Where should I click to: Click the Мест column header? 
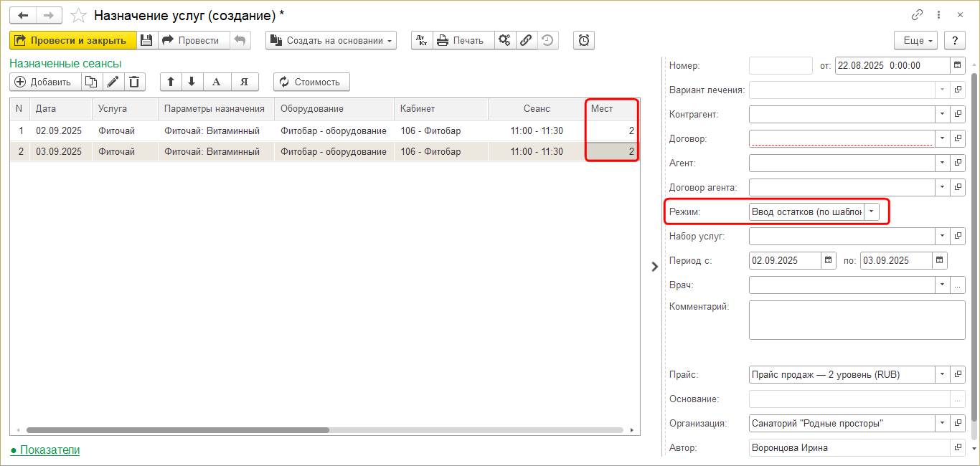click(x=612, y=109)
